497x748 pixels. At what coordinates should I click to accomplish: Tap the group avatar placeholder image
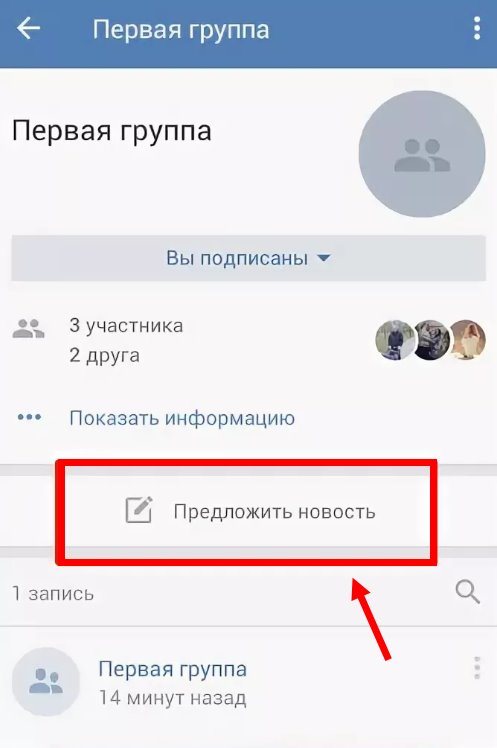[422, 154]
